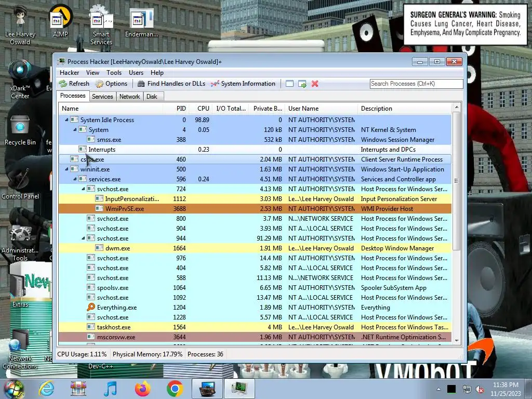
Task: Select the mscorsvw.exe PID 3644 row
Action: click(255, 337)
